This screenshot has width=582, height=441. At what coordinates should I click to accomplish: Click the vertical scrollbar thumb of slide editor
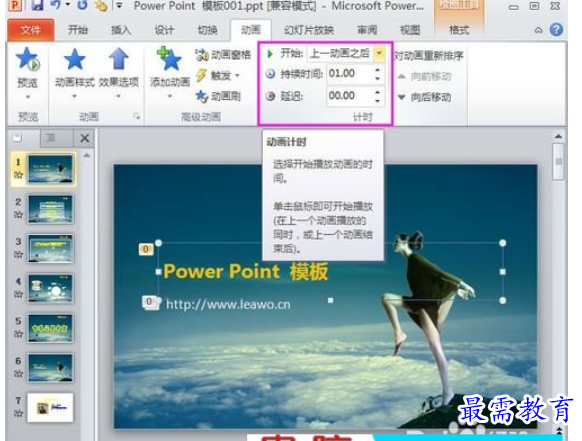click(558, 161)
